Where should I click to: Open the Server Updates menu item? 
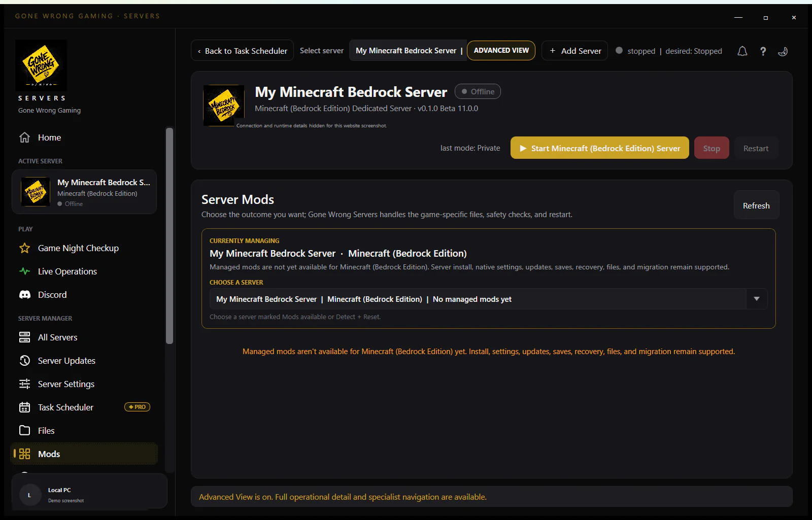[x=84, y=361]
